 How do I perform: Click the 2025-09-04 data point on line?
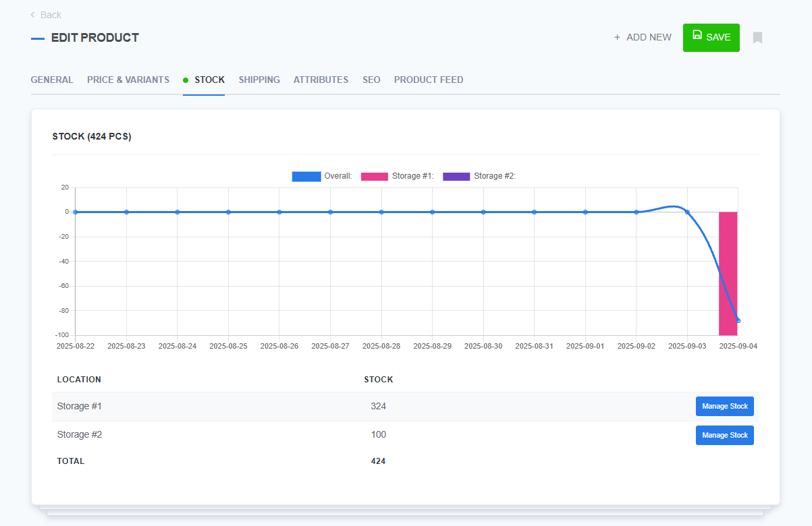click(x=738, y=320)
